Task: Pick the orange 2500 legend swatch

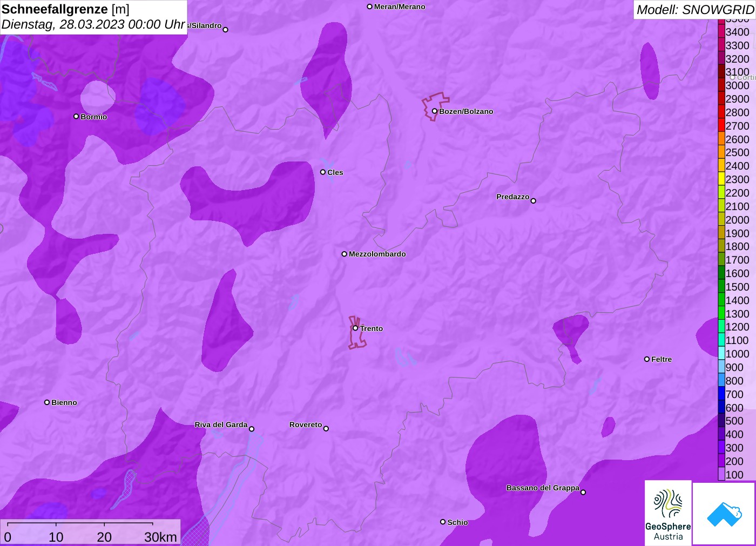Action: (721, 152)
